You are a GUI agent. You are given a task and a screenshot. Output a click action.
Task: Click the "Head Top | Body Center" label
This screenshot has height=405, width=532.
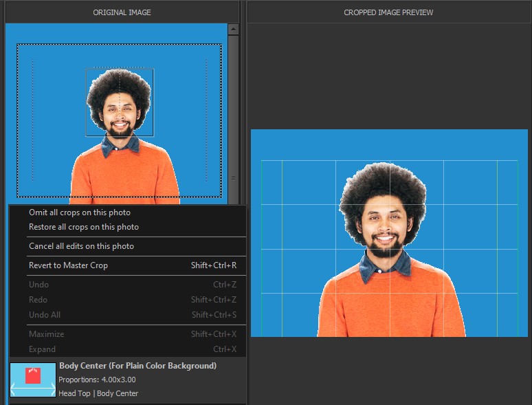point(98,393)
